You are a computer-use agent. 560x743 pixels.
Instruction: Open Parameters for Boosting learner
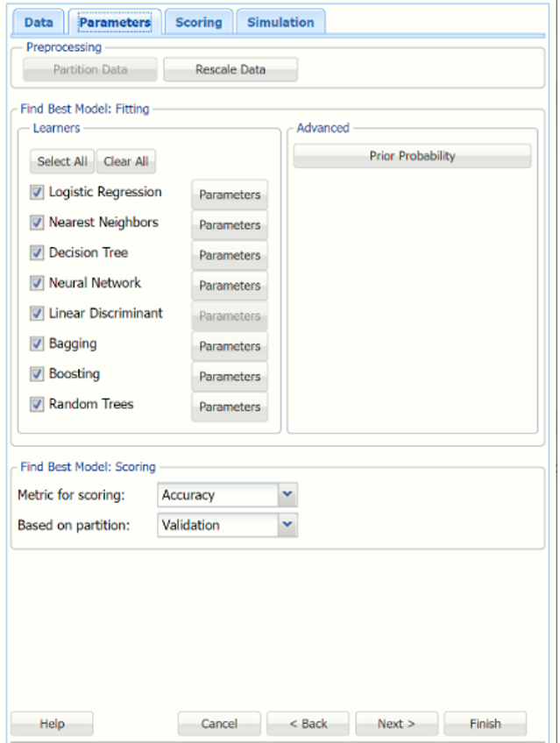point(230,377)
